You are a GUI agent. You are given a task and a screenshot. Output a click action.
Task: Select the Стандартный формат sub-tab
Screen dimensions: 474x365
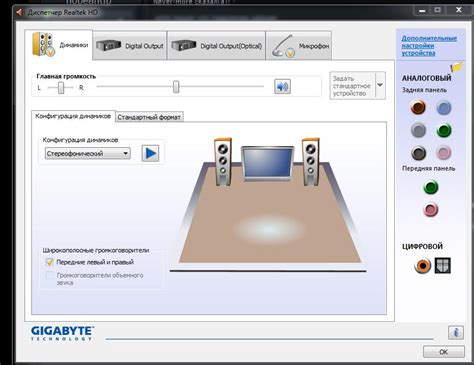(x=149, y=117)
